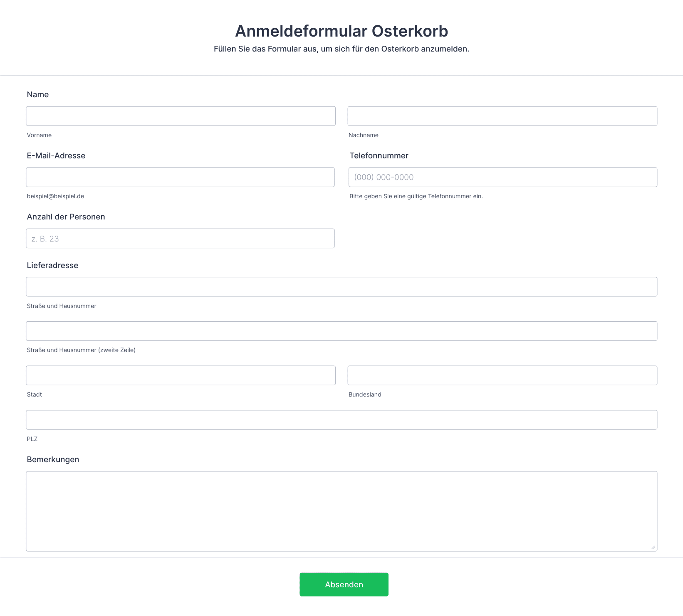Focus the Bundesland text box
The image size is (683, 616).
click(x=502, y=375)
